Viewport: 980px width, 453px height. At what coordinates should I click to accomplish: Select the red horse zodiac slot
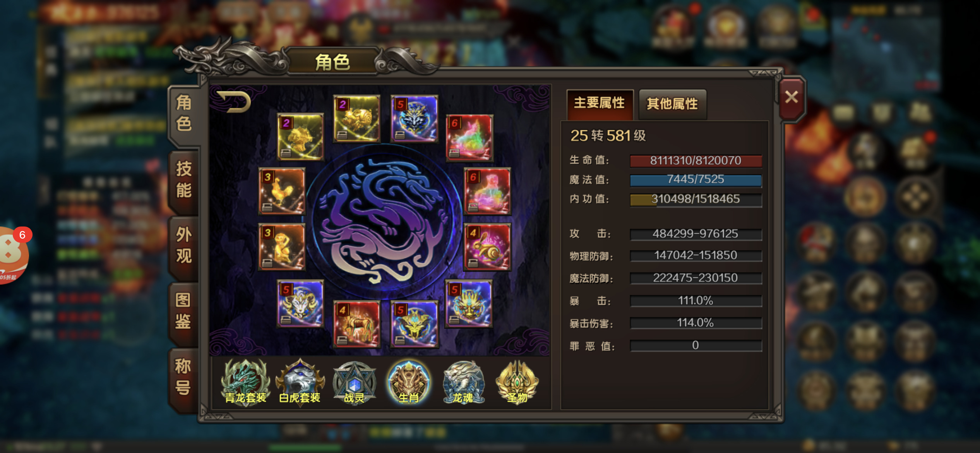tap(357, 324)
